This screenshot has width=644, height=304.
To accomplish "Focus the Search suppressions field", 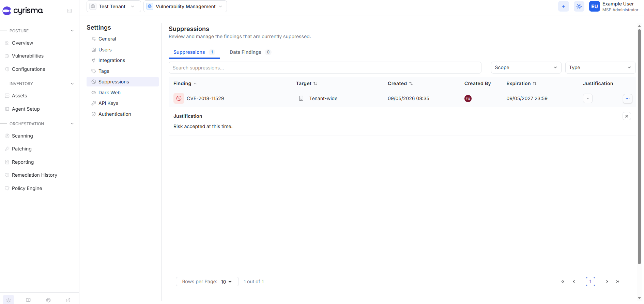I will coord(325,68).
